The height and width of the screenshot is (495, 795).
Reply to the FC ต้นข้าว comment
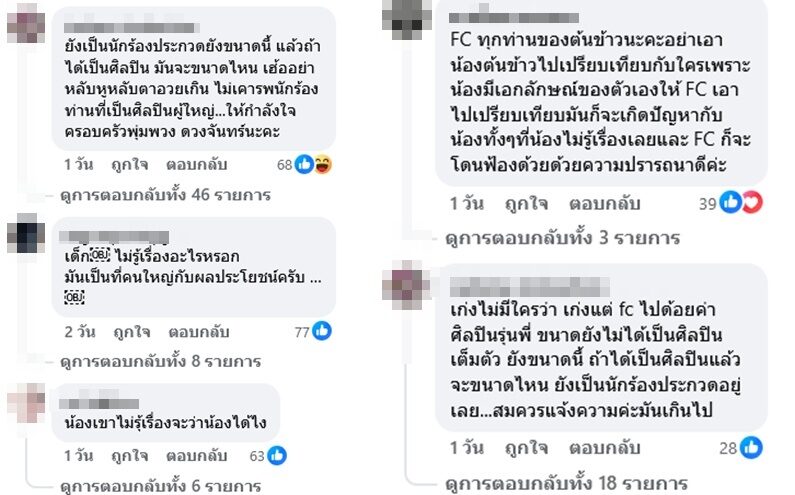(x=604, y=203)
